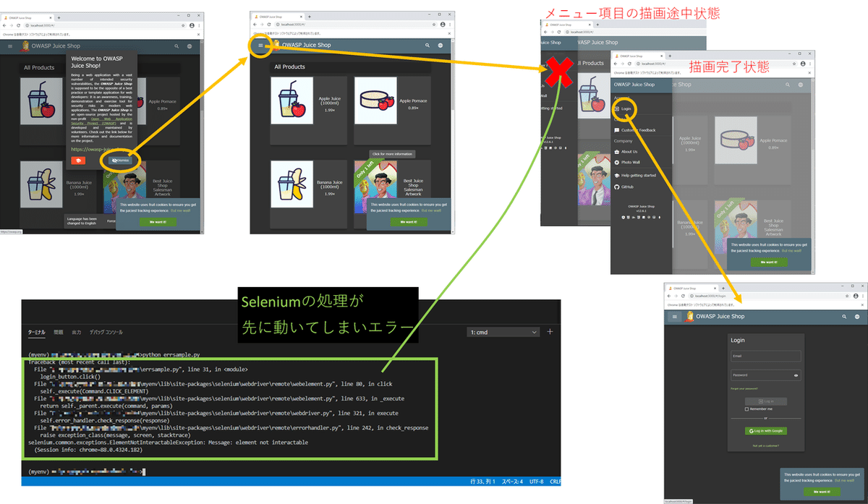Click language globe in the All Products window
Viewport: 868px width, 504px height.
point(440,46)
